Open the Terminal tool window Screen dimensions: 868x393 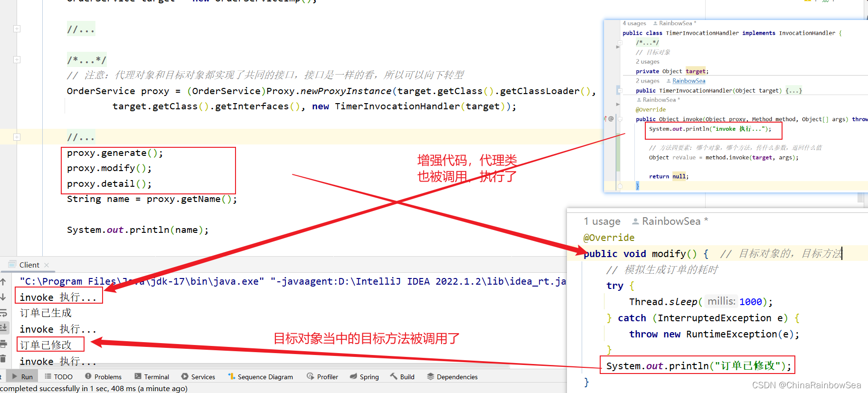point(151,377)
